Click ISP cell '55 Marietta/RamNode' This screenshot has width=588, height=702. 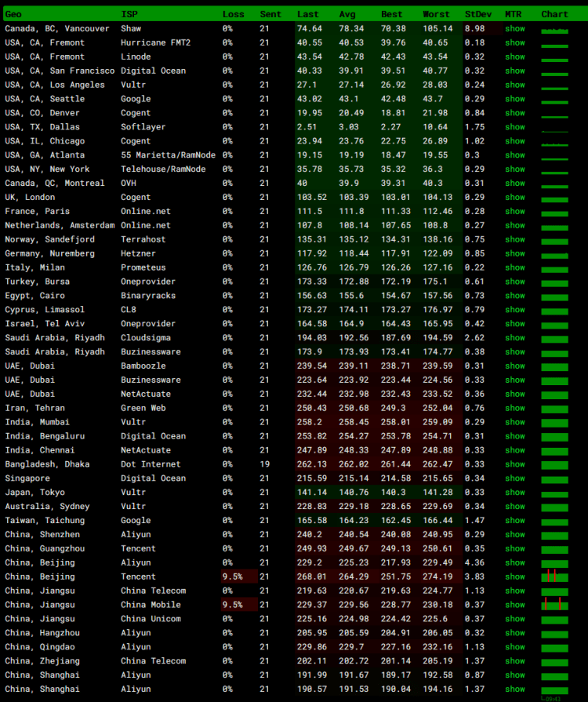click(x=168, y=155)
